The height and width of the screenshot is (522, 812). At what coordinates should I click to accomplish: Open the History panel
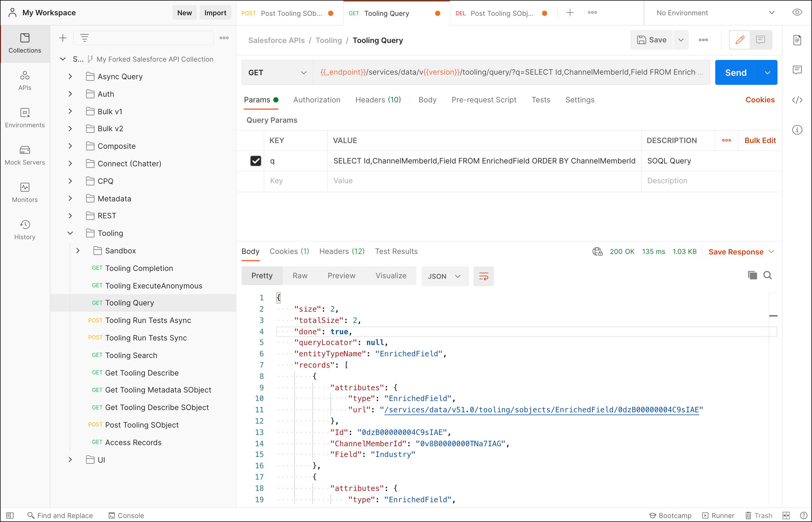(x=24, y=230)
